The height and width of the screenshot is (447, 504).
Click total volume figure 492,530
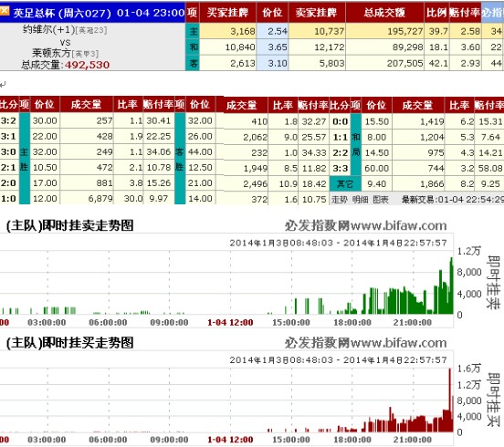(x=87, y=65)
